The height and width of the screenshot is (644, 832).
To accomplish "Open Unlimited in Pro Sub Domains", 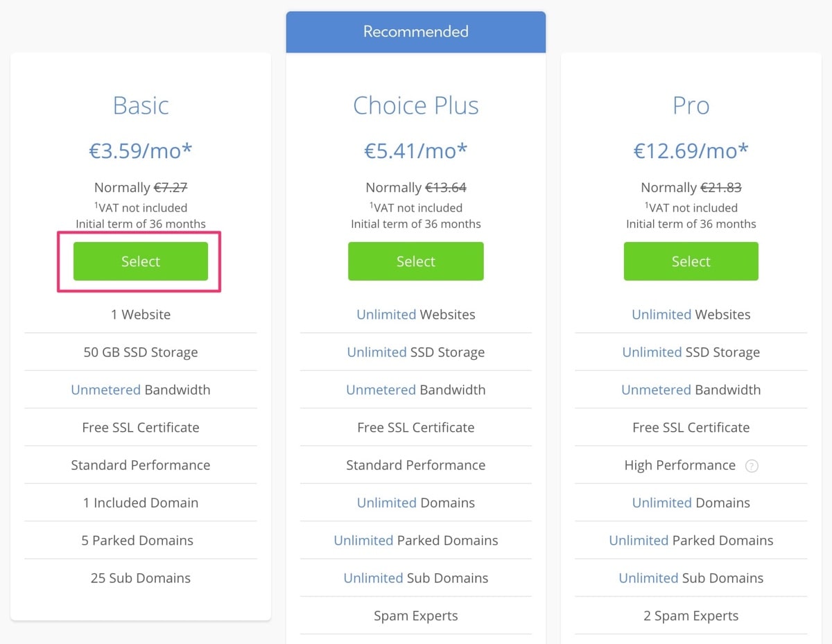I will click(648, 578).
